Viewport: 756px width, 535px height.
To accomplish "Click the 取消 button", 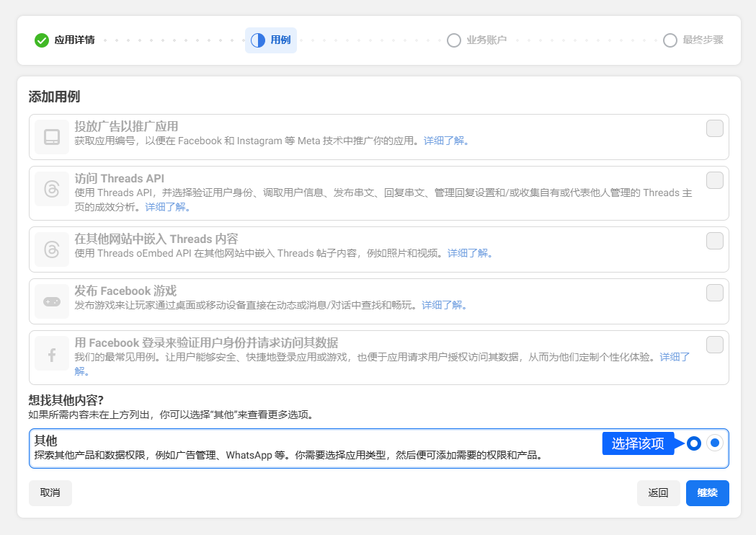I will click(x=50, y=493).
